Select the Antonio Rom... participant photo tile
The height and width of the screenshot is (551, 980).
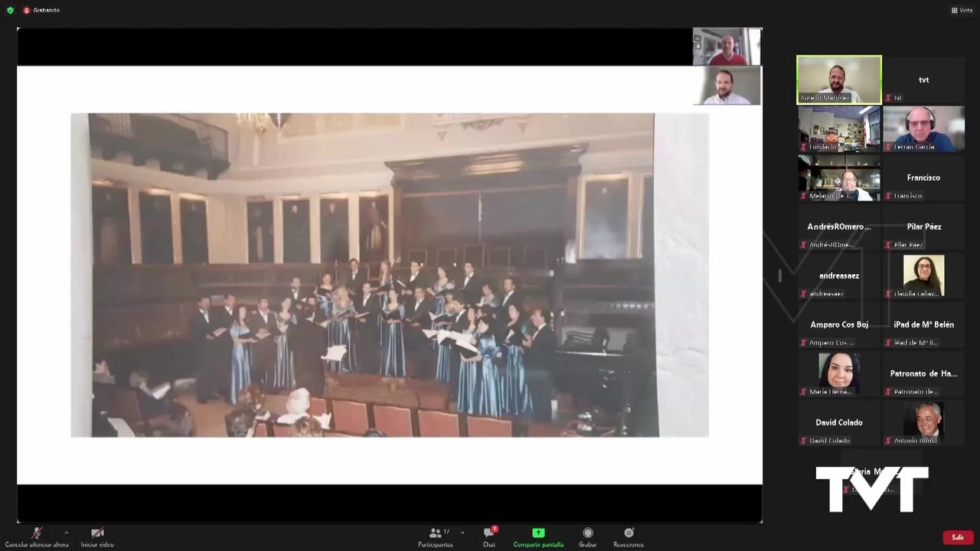click(923, 422)
